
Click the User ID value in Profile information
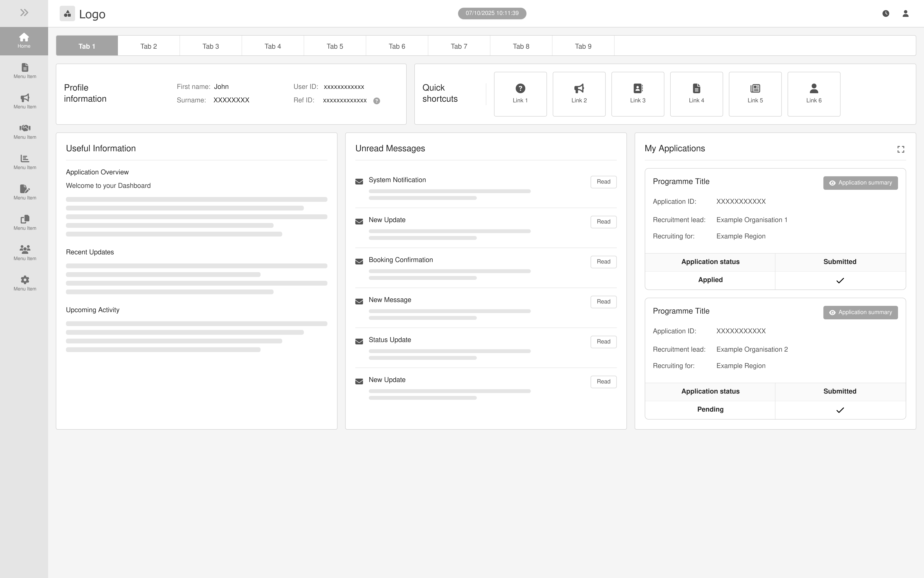[x=344, y=87]
